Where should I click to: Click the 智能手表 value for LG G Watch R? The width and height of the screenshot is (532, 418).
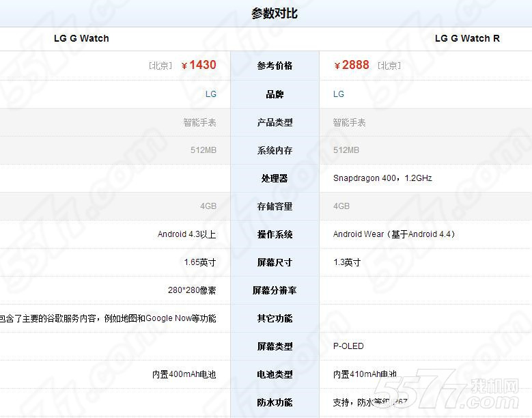coord(350,122)
